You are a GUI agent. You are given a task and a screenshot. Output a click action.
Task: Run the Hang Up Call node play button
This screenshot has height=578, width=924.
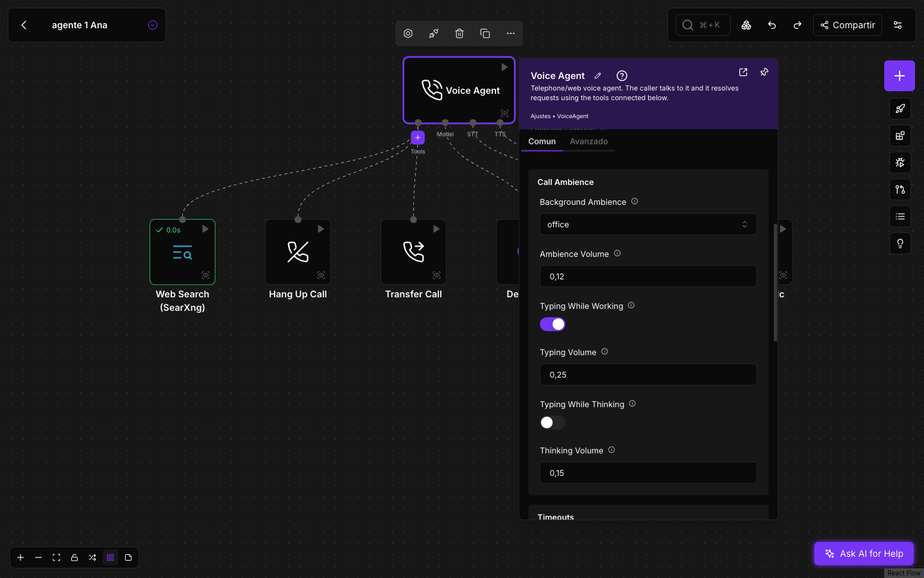pos(321,229)
